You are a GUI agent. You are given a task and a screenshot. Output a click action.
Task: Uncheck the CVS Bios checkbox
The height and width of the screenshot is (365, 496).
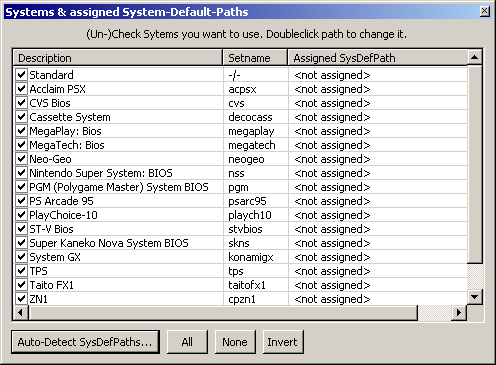[x=21, y=103]
